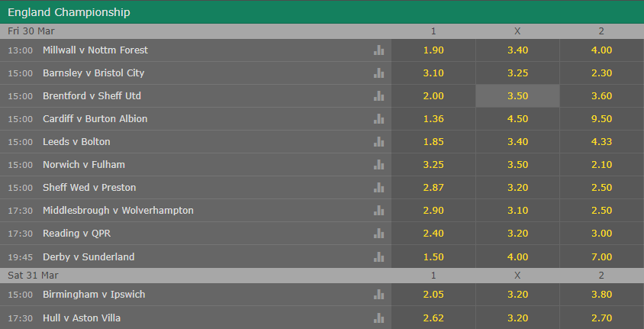Open stats icon for Derby v Sunderland
The height and width of the screenshot is (329, 644).
[x=378, y=256]
